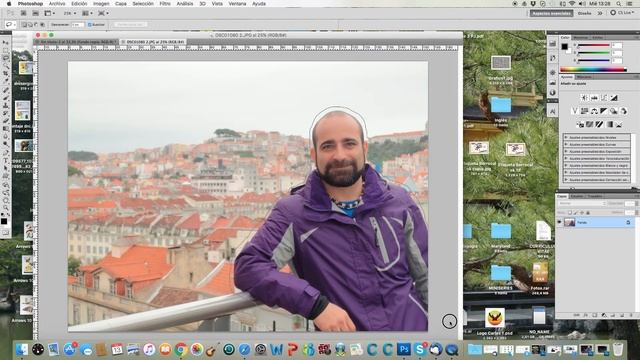
Task: Select the Brush tool
Action: click(x=6, y=98)
